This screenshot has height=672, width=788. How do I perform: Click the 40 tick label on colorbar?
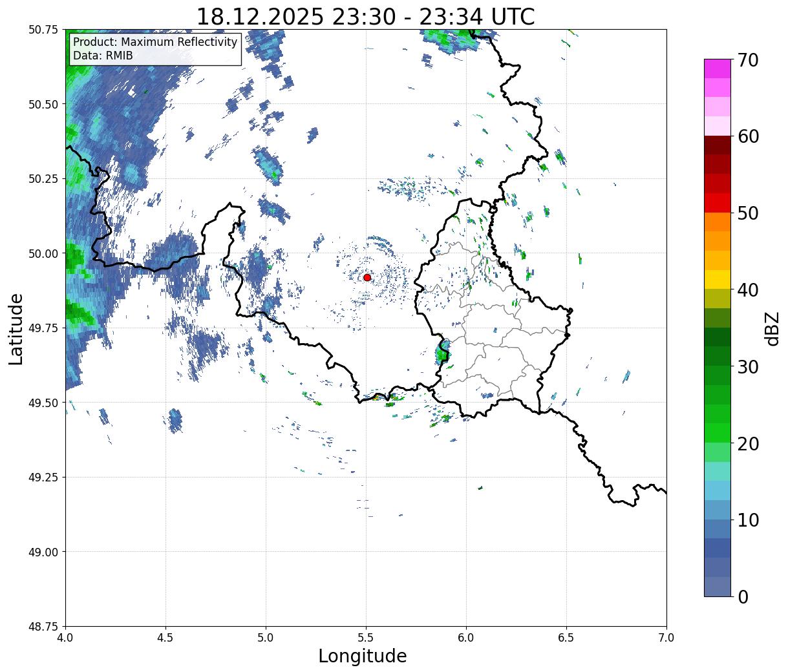[747, 289]
